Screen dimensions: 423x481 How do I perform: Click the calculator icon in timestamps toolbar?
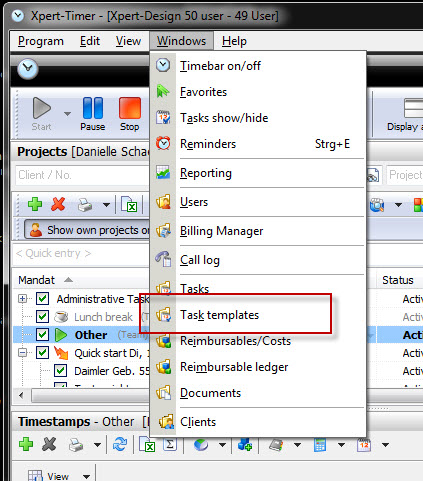(x=320, y=445)
